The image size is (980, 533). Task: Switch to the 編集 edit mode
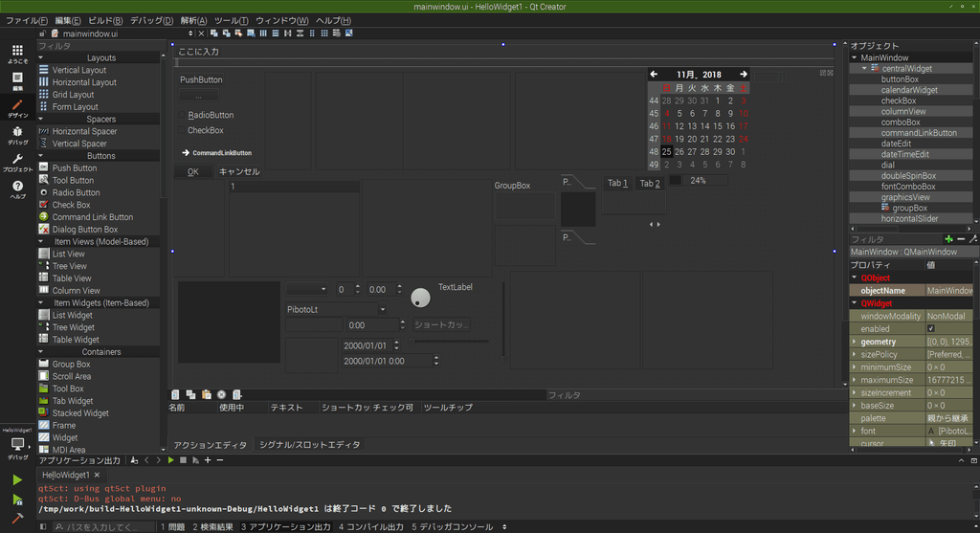17,80
